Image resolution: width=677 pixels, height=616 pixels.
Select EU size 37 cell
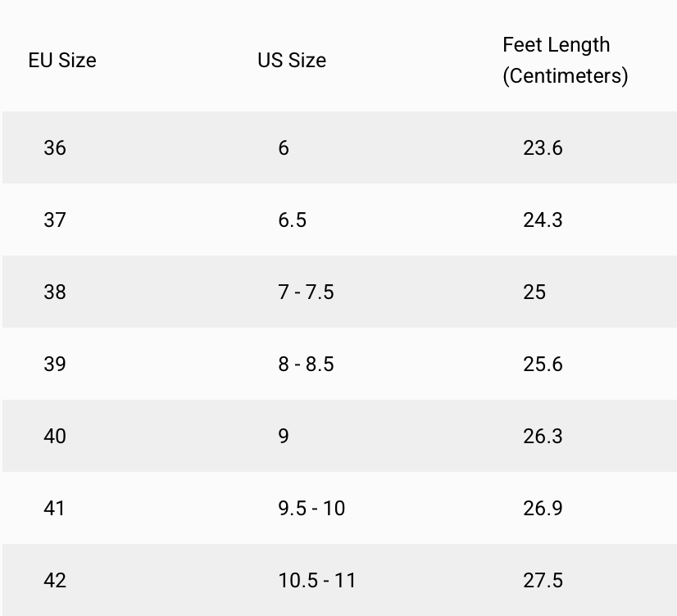[55, 220]
